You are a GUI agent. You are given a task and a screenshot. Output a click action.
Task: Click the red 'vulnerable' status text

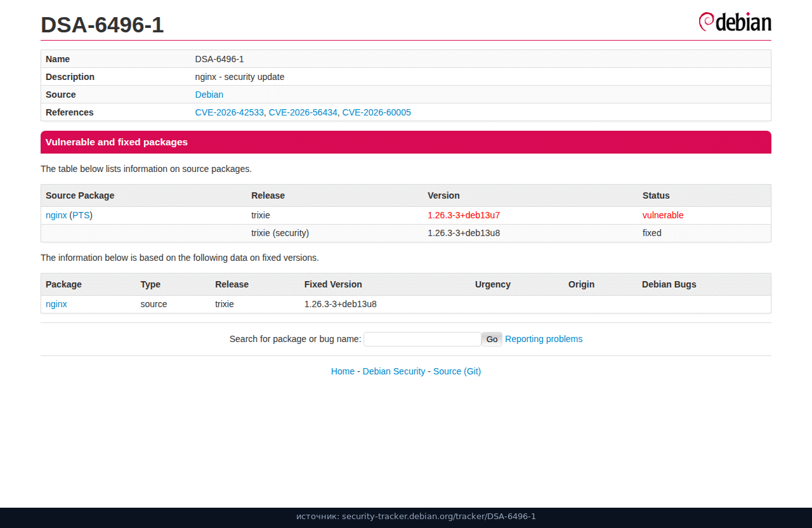click(x=663, y=215)
